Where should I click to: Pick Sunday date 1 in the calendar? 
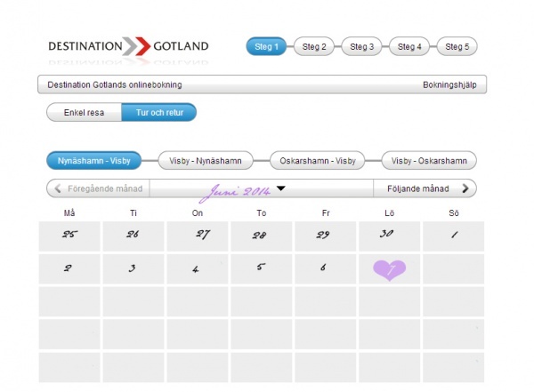[x=454, y=236]
